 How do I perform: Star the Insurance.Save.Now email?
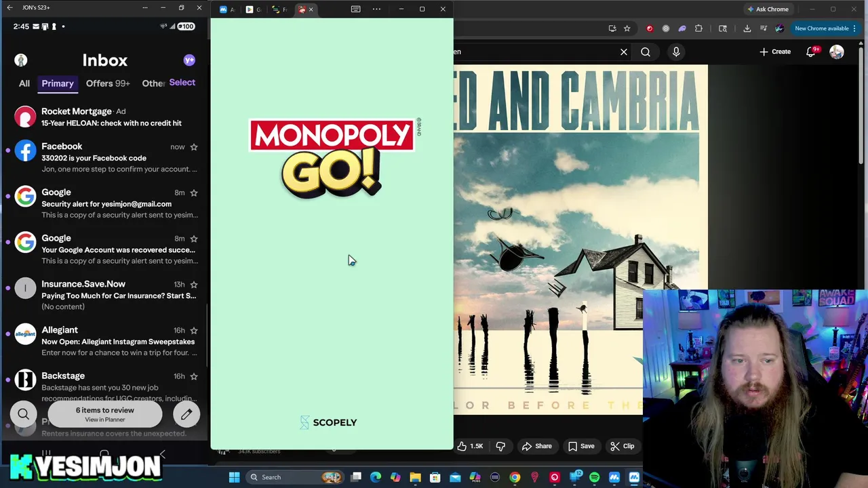click(194, 285)
